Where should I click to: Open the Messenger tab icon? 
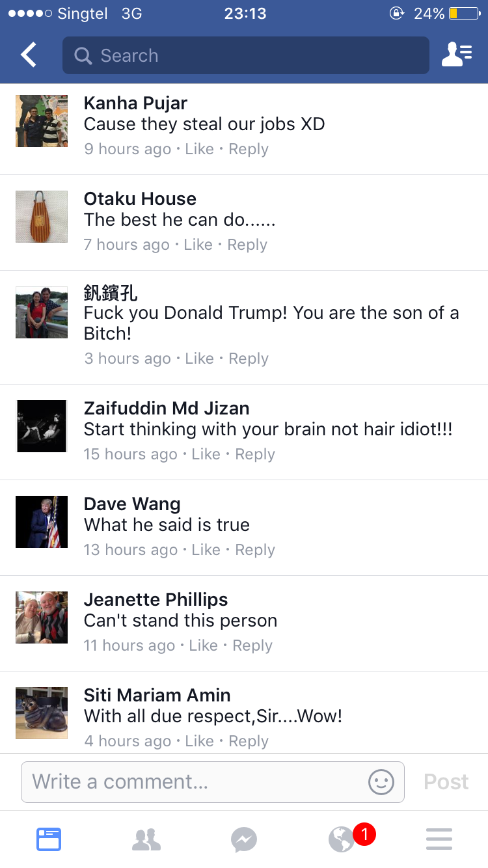(x=244, y=839)
